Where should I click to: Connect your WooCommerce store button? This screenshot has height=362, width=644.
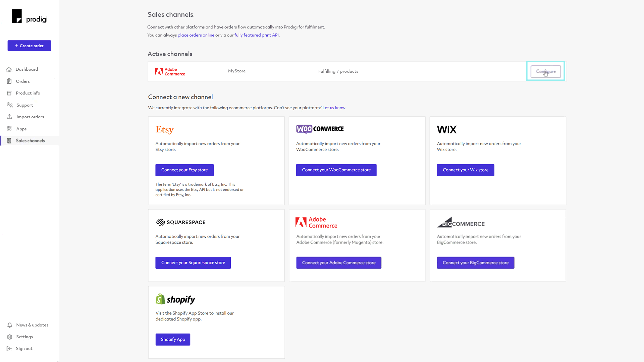336,170
